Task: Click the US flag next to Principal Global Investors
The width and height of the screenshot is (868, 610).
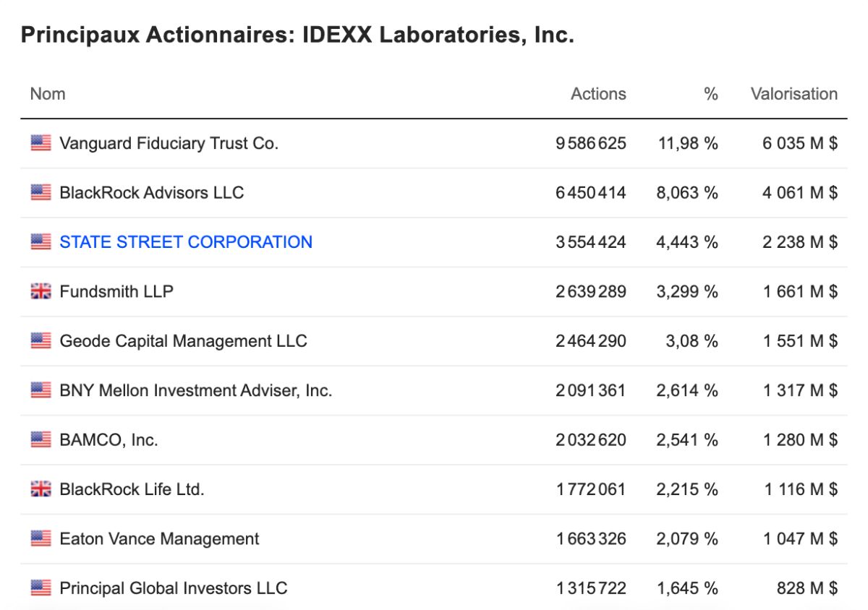Action: (x=41, y=588)
